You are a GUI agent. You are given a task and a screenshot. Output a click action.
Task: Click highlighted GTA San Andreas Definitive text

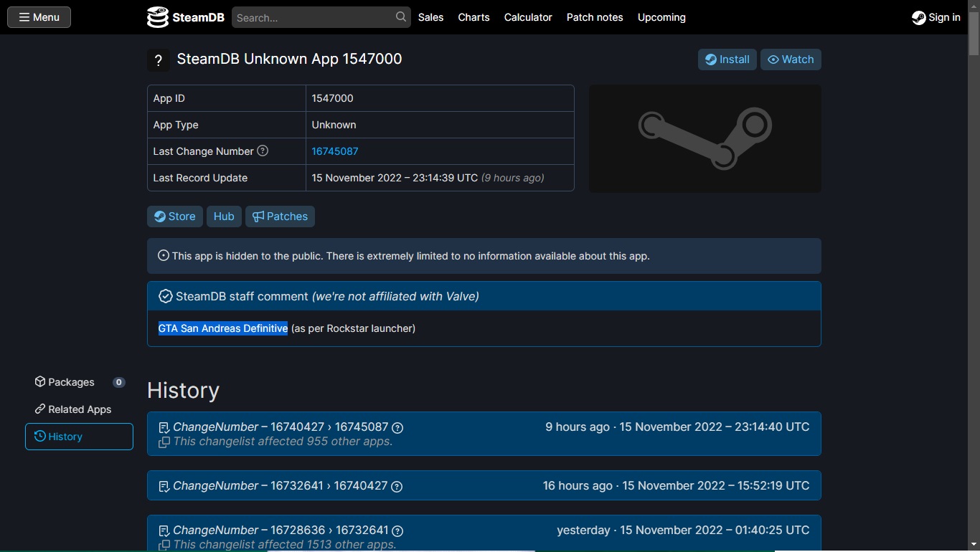click(x=223, y=328)
